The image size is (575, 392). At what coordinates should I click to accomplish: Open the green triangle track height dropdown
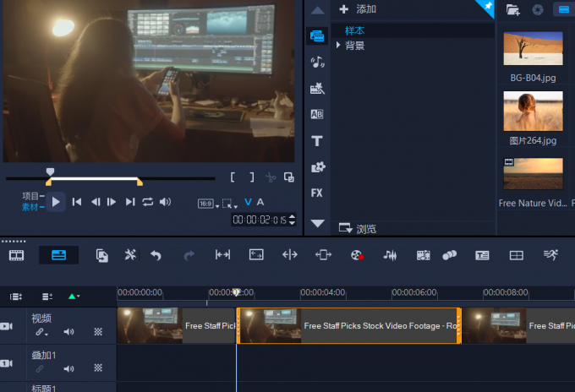[x=74, y=297]
